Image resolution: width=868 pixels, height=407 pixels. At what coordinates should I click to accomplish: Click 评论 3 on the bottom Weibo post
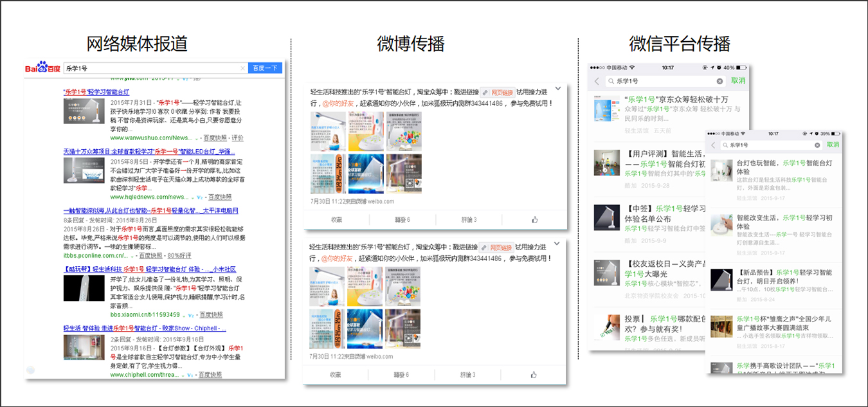[468, 375]
